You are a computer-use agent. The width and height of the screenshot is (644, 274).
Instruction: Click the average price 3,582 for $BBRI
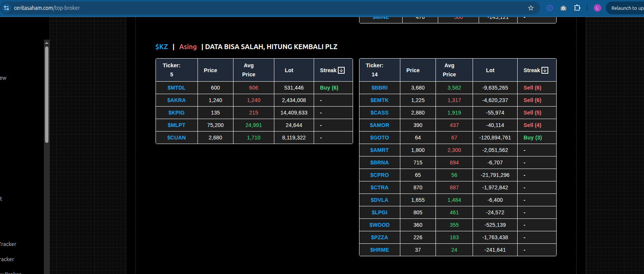454,88
